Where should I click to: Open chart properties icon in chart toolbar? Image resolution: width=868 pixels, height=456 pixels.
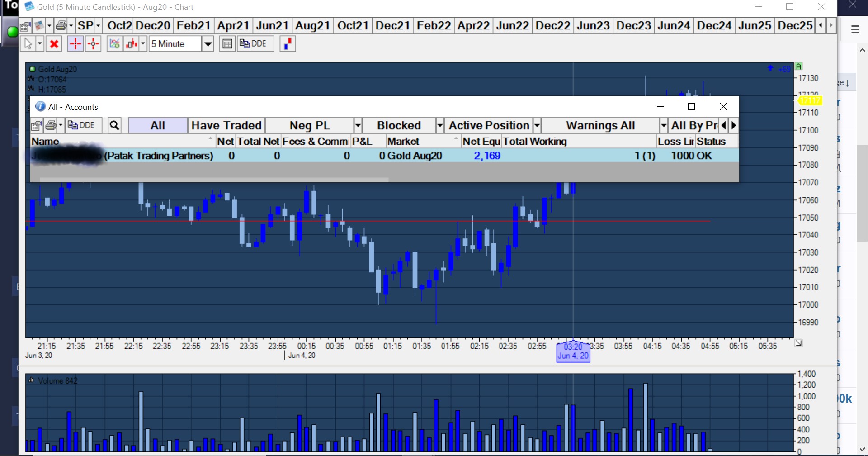point(25,26)
